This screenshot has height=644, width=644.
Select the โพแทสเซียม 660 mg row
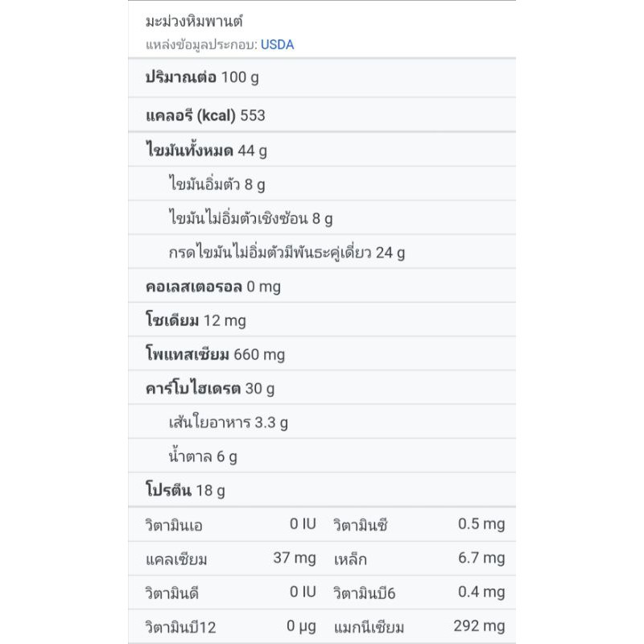216,355
